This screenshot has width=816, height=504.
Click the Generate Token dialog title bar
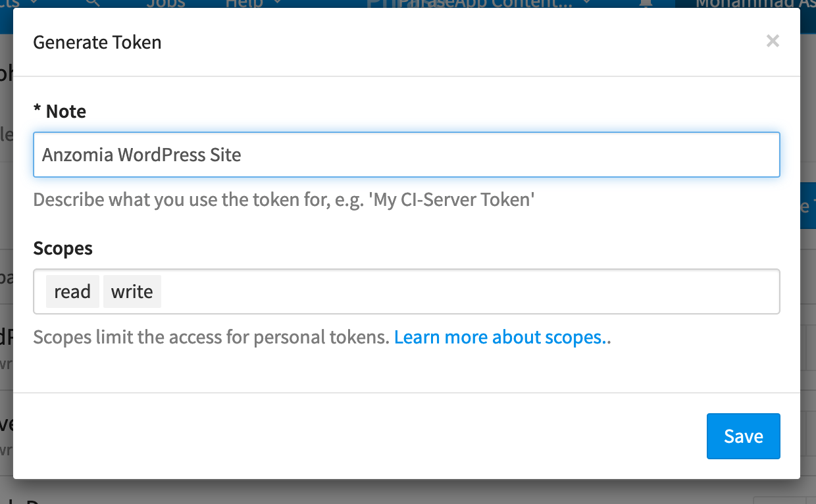click(97, 41)
